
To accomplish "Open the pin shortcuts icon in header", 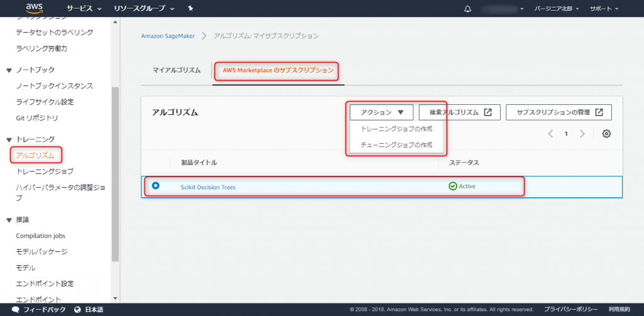I will point(190,9).
